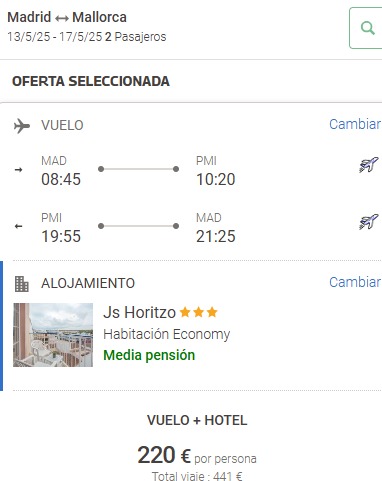Viewport: 382px width, 481px height.
Task: Click the building icon beside ALOJAMIENTO
Action: click(22, 284)
